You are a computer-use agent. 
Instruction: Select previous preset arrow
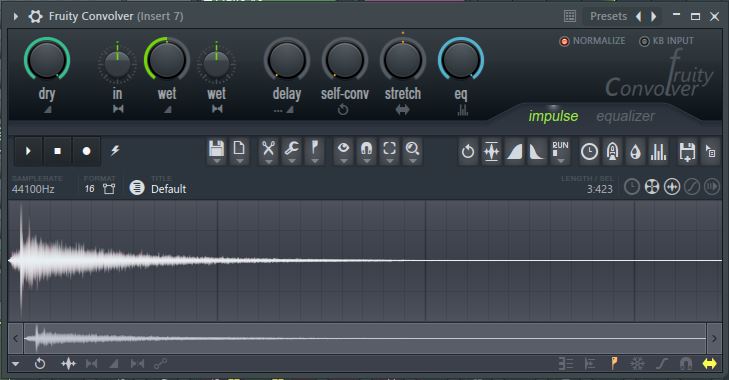638,17
